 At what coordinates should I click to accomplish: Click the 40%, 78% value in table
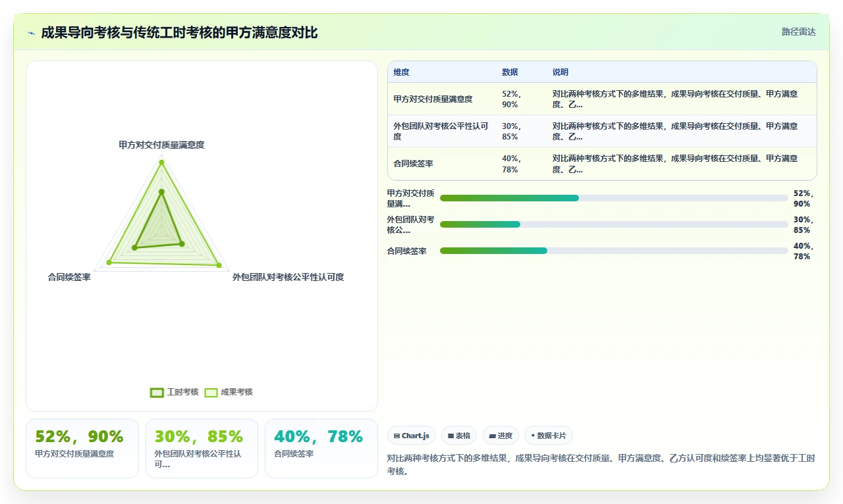point(512,164)
